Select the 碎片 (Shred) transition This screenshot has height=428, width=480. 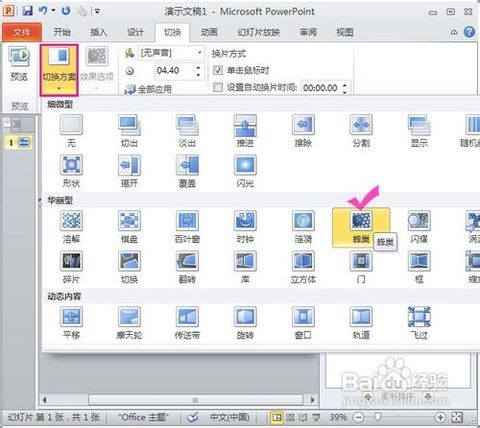click(71, 267)
